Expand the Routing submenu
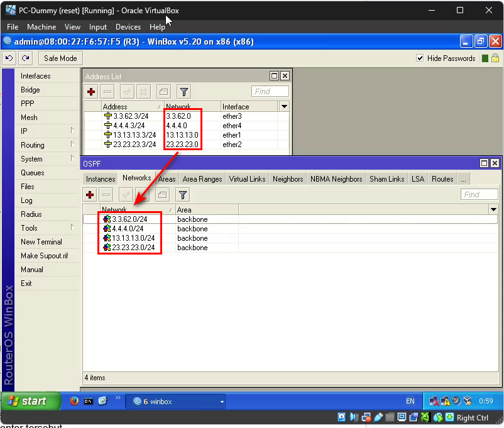This screenshot has height=428, width=504. pos(73,145)
